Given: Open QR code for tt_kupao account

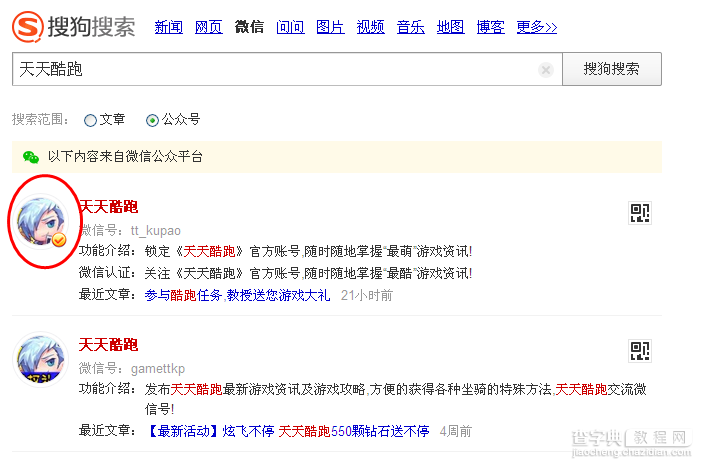Looking at the screenshot, I should 639,213.
